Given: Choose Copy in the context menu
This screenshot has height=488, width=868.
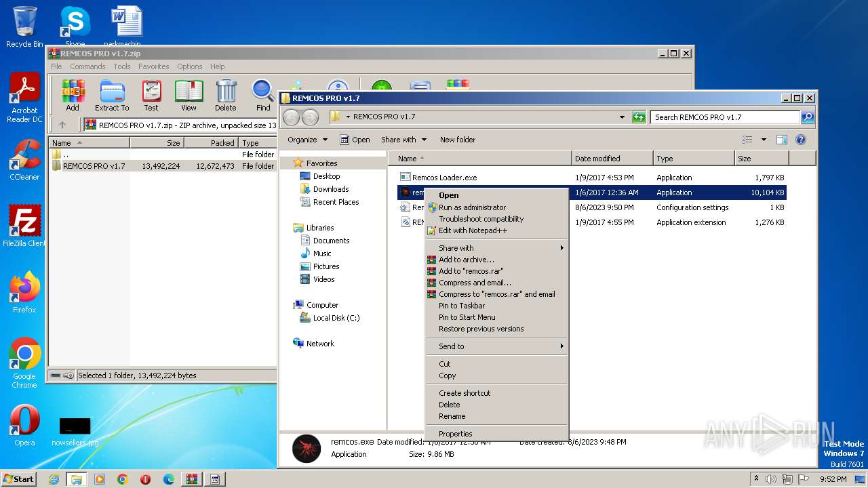Looking at the screenshot, I should (x=496, y=375).
